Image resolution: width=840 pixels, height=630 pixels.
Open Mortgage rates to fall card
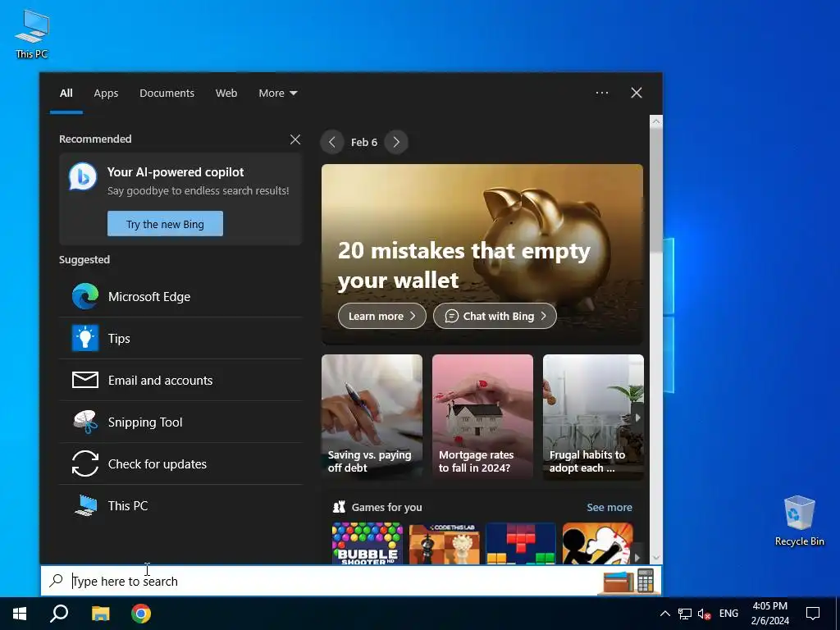pyautogui.click(x=482, y=416)
